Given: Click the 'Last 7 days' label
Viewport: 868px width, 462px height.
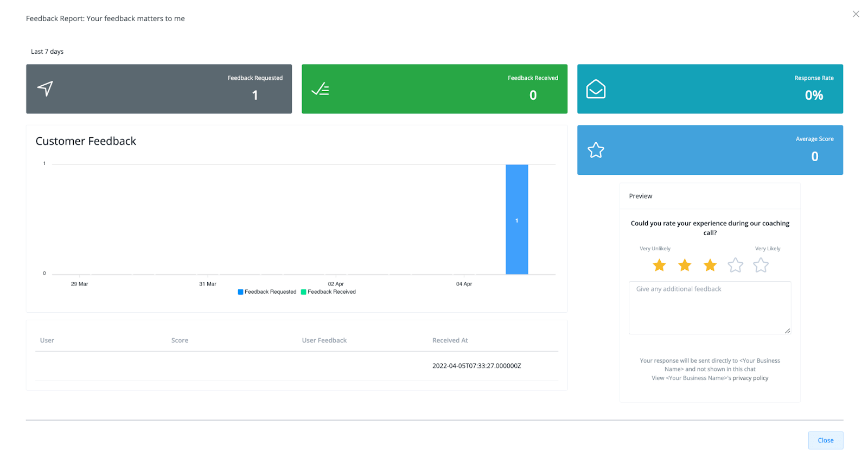Looking at the screenshot, I should coord(47,52).
